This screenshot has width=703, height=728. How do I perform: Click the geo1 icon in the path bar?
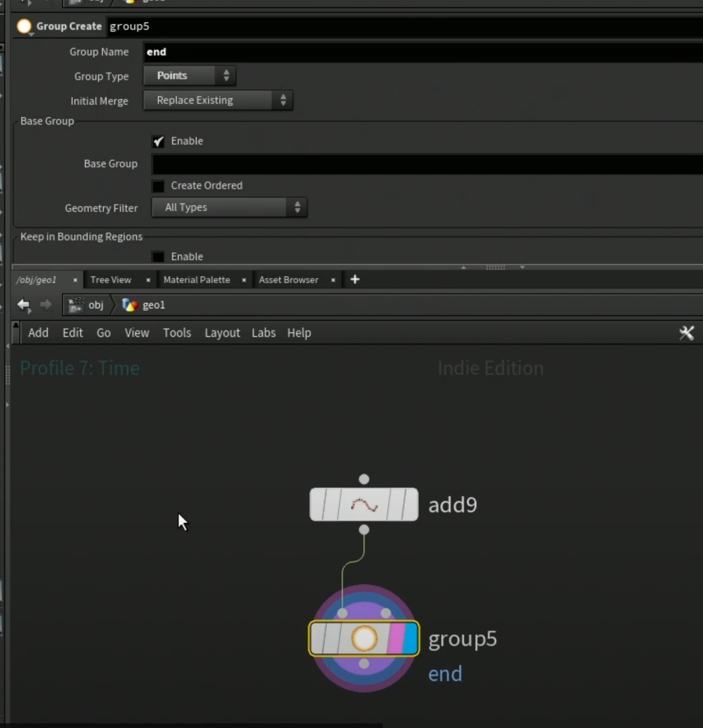click(130, 305)
